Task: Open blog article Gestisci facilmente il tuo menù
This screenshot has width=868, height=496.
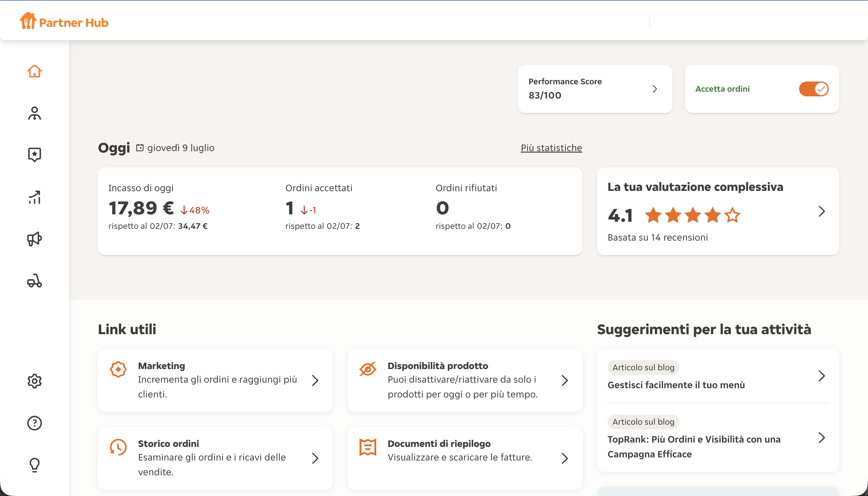Action: 718,376
